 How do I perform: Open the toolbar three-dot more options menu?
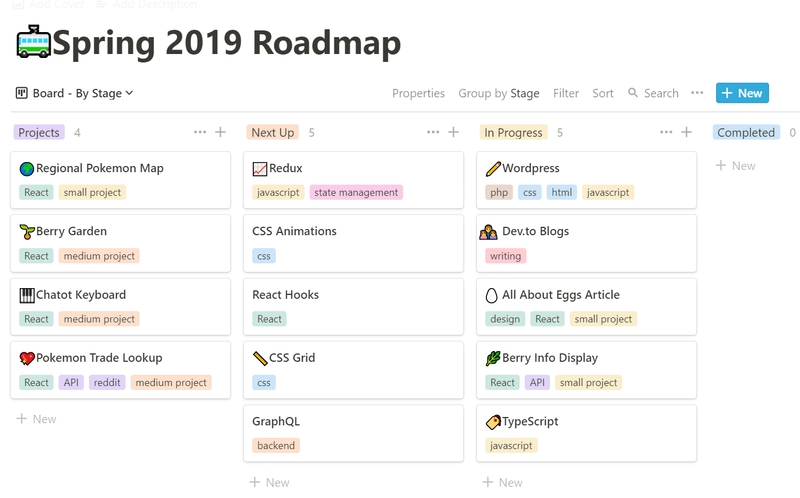[x=697, y=93]
